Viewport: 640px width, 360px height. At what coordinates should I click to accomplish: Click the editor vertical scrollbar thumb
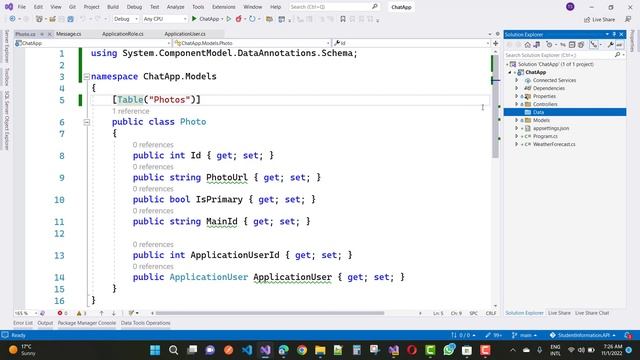(495, 106)
